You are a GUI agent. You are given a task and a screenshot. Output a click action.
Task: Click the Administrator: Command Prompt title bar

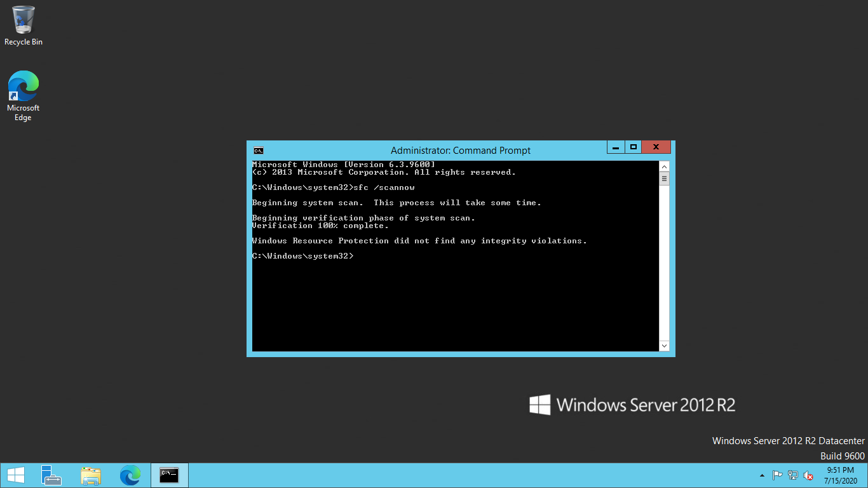[x=460, y=151]
